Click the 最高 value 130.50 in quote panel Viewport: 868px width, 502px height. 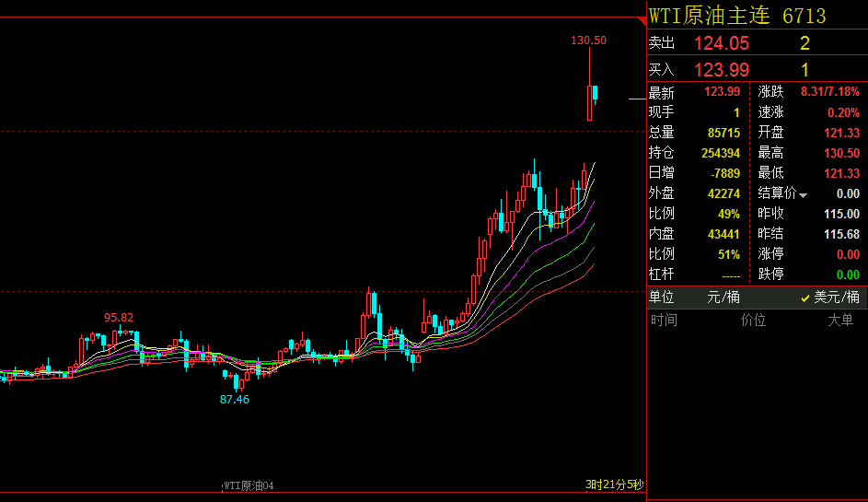click(841, 153)
